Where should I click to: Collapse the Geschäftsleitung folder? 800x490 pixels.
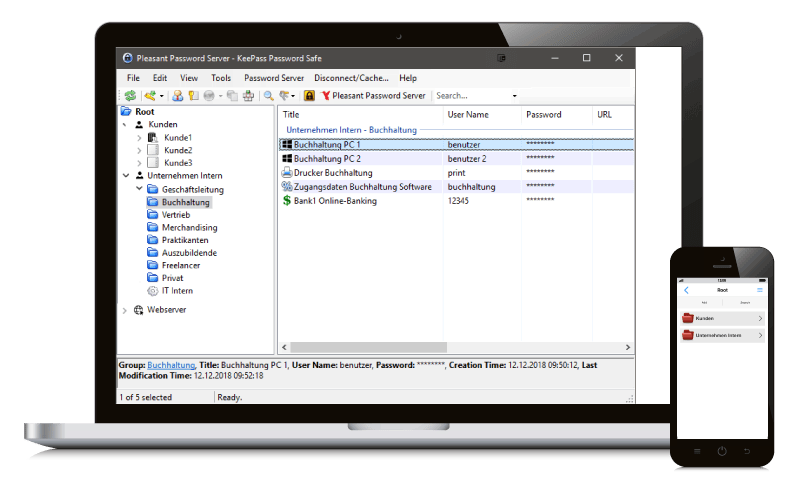139,188
